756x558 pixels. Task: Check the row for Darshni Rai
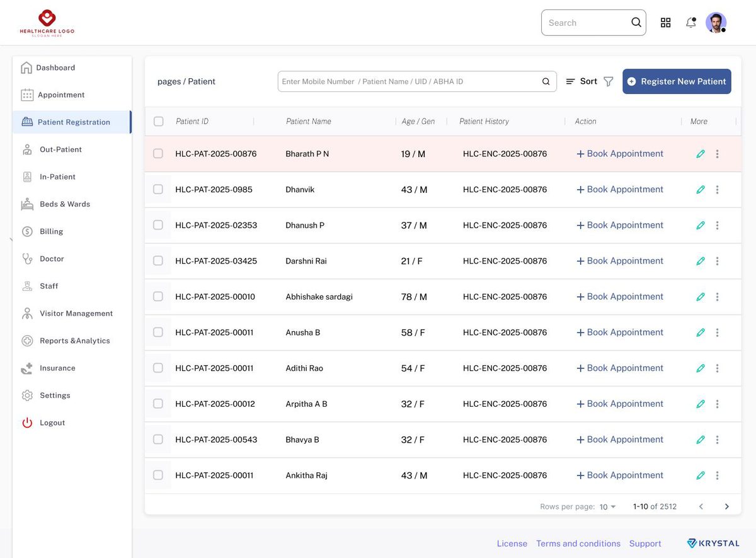point(158,260)
